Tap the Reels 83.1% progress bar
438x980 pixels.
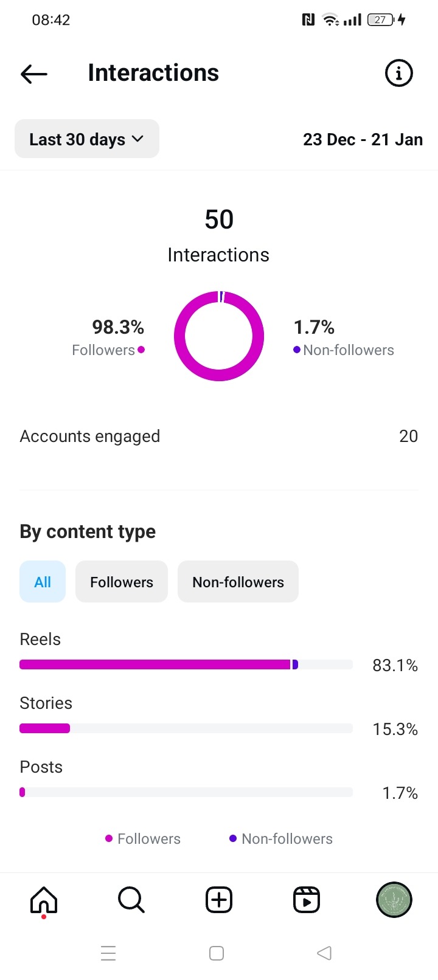(x=186, y=664)
